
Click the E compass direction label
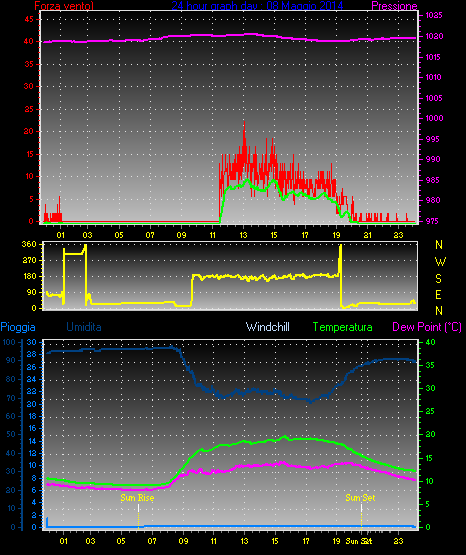[438, 294]
